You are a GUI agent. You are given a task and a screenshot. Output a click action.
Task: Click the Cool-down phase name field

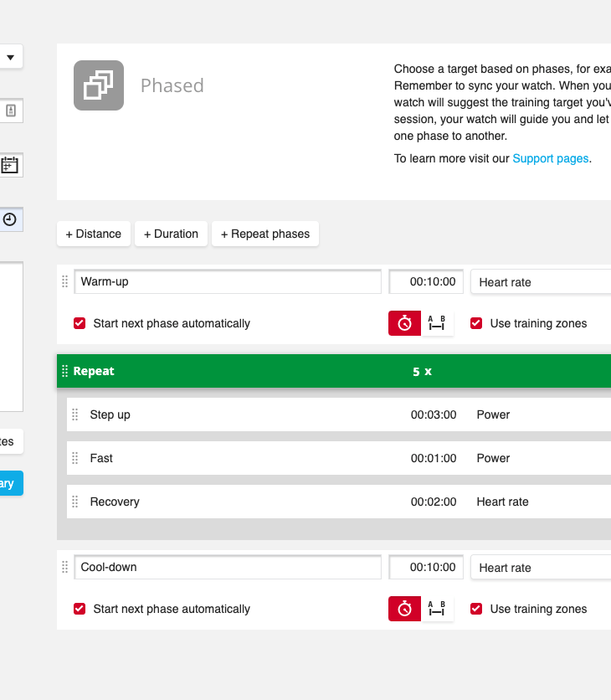228,567
